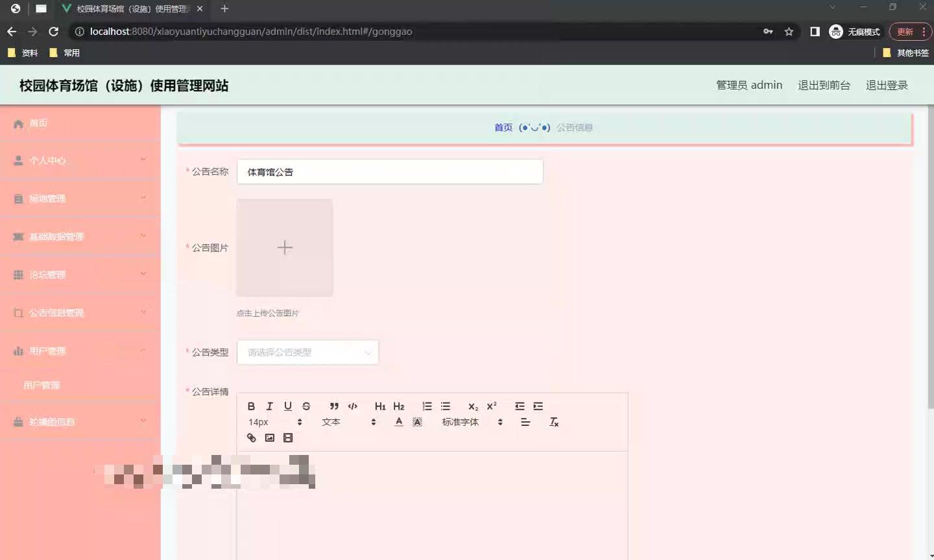This screenshot has height=560, width=934.
Task: Expand the 场地管理 sidebar menu
Action: 80,198
